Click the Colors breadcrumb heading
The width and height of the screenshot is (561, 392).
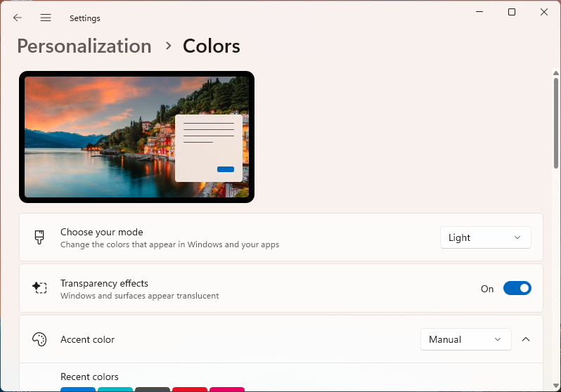point(211,46)
